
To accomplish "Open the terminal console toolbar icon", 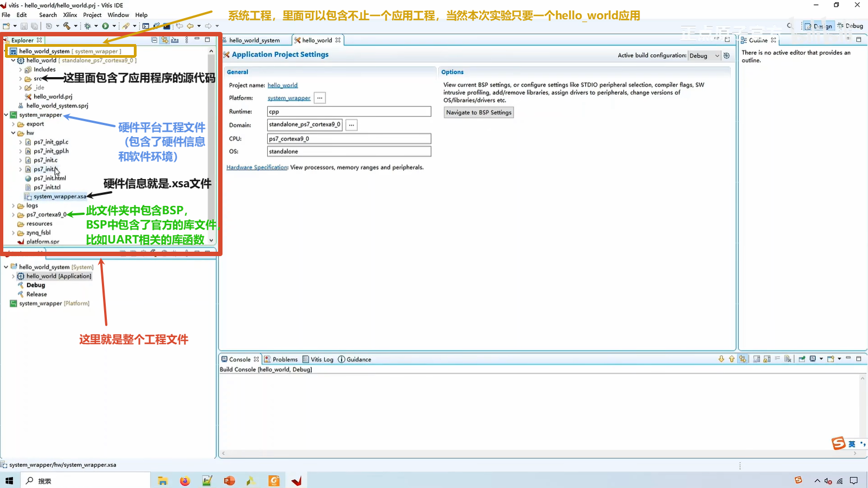I will (x=146, y=26).
